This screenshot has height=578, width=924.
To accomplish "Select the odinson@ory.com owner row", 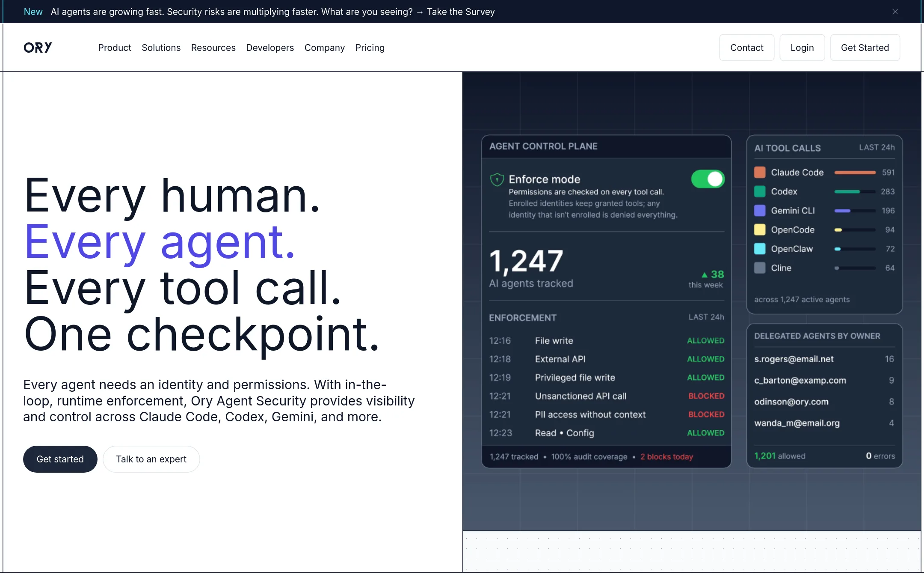I will pyautogui.click(x=824, y=402).
